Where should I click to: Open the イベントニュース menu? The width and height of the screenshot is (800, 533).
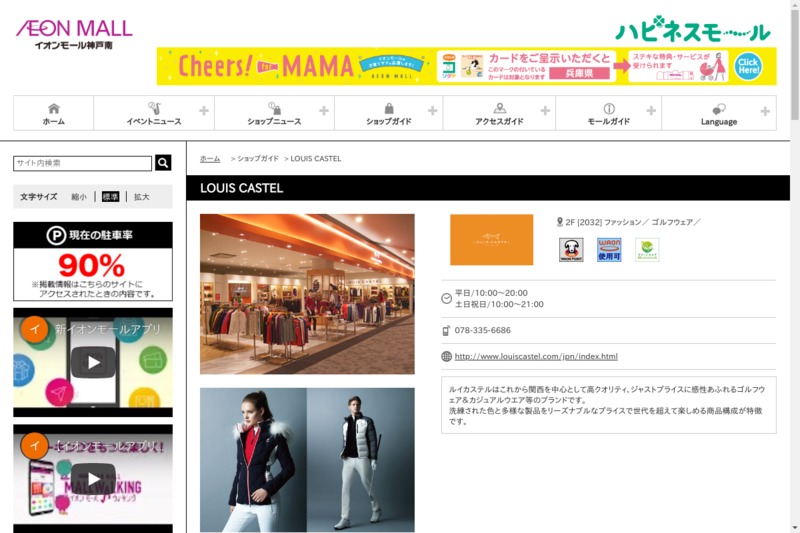pyautogui.click(x=154, y=113)
